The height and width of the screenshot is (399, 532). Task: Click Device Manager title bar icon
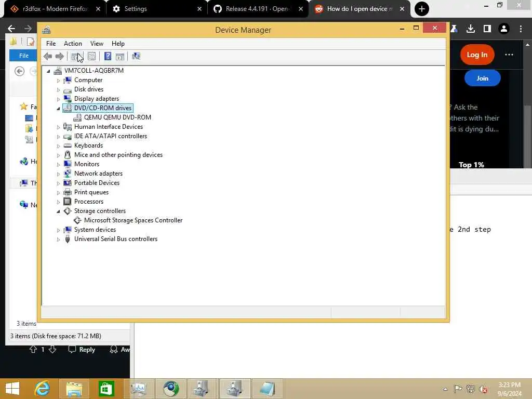(46, 30)
